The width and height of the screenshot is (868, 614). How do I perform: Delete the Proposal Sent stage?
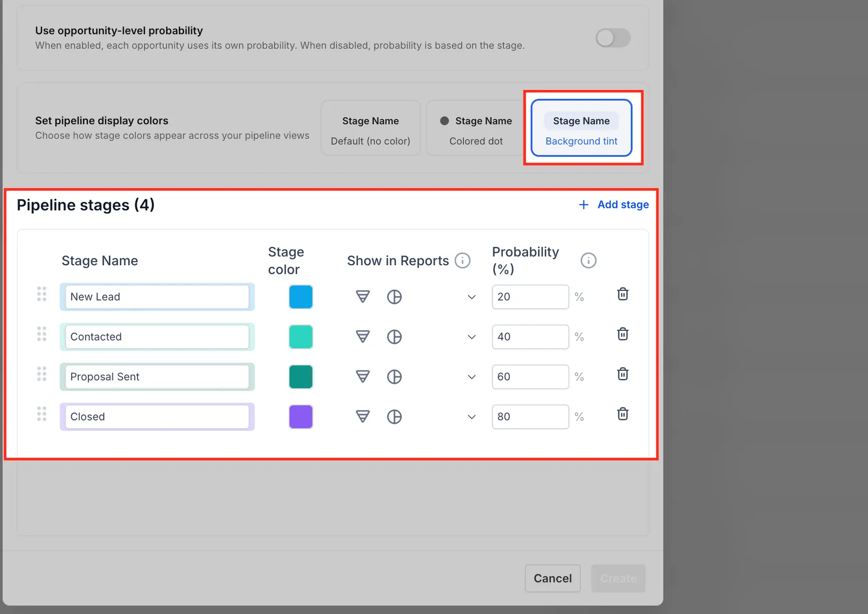tap(623, 374)
